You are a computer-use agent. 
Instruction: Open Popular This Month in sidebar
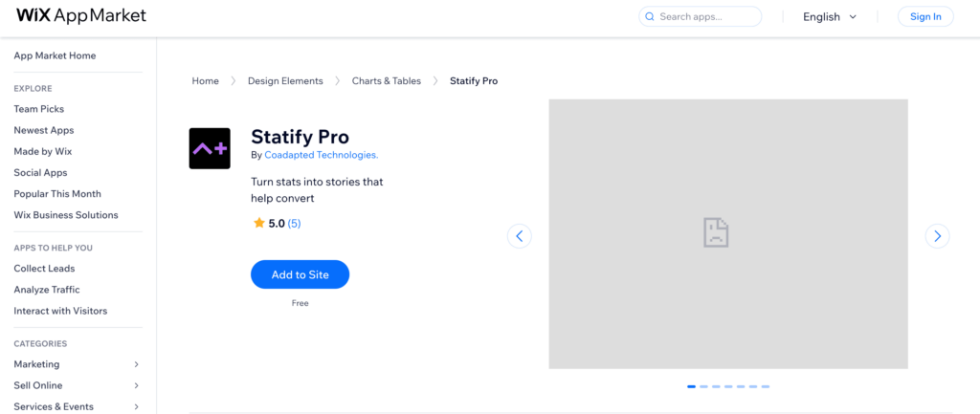tap(57, 193)
